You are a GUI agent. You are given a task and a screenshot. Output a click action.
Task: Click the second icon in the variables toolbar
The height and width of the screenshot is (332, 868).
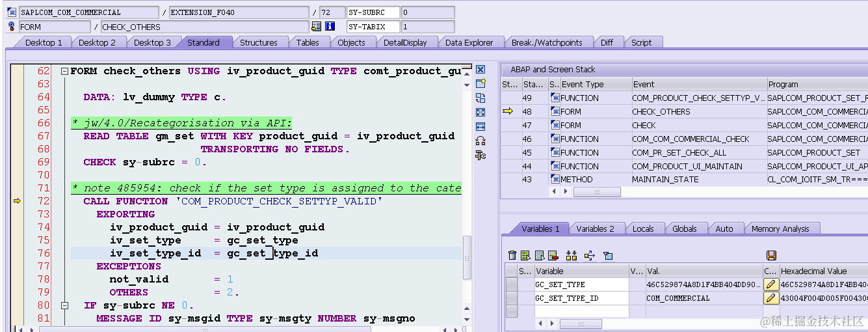point(525,255)
